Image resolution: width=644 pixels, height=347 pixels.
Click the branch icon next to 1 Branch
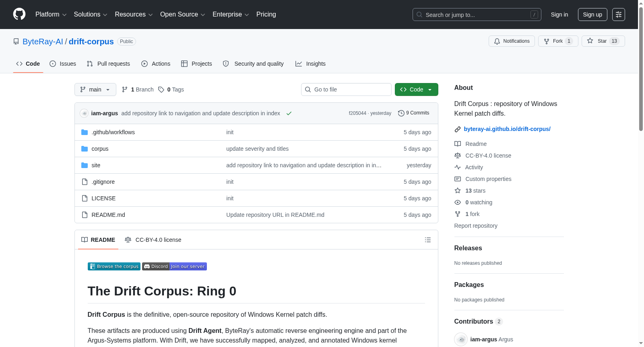pos(125,89)
